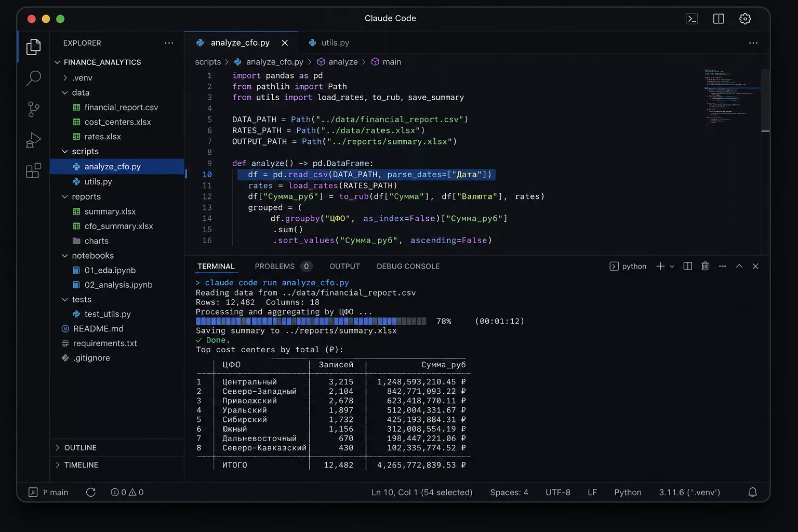This screenshot has width=798, height=532.
Task: Change end of line sequence LF
Action: [592, 492]
